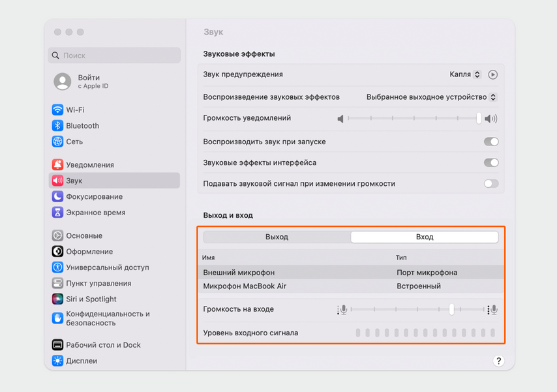Image resolution: width=557 pixels, height=392 pixels.
Task: Click the Bluetooth icon in sidebar
Action: point(57,126)
